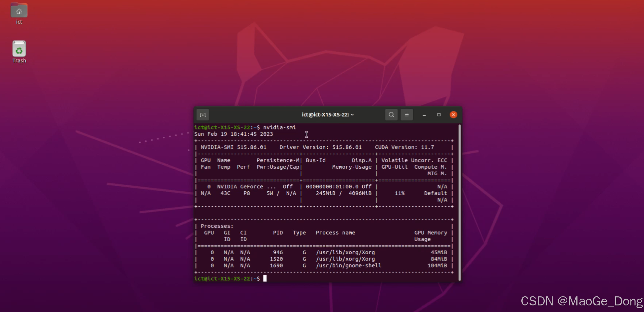Click the CUDA Version 11.7 text

coord(404,147)
